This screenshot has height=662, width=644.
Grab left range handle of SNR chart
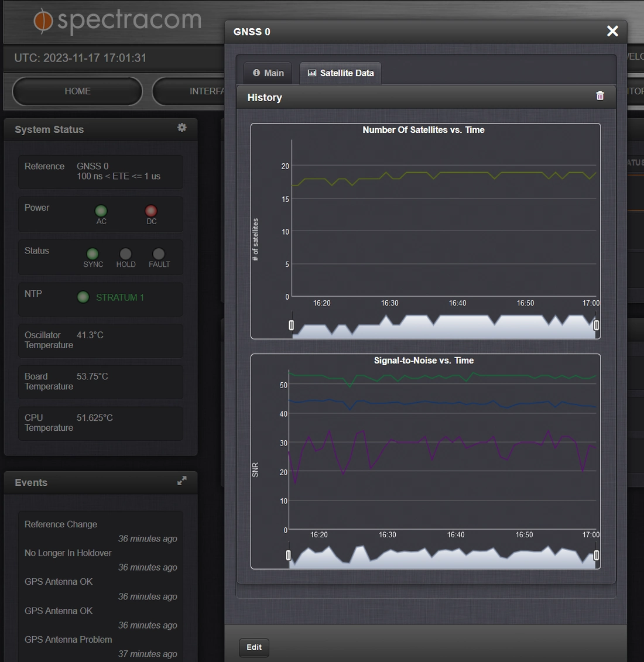(289, 555)
